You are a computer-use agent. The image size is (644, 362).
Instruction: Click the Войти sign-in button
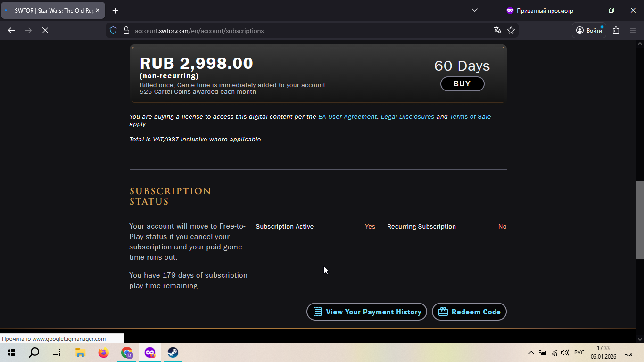pos(589,30)
